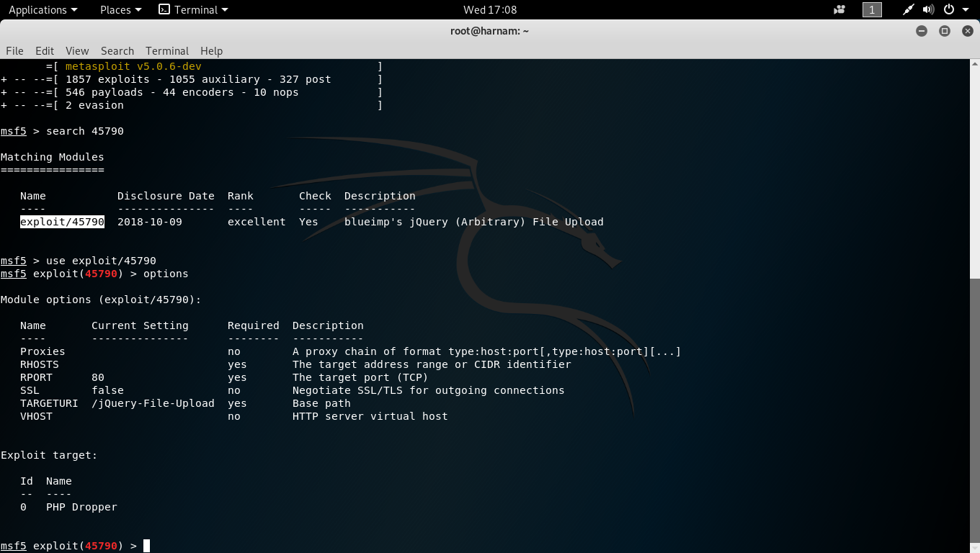The height and width of the screenshot is (553, 980).
Task: Open the Help menu
Action: tap(211, 51)
